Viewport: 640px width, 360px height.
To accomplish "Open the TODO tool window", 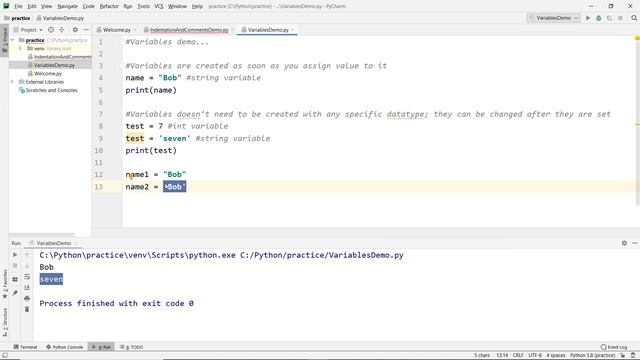I will [x=131, y=347].
